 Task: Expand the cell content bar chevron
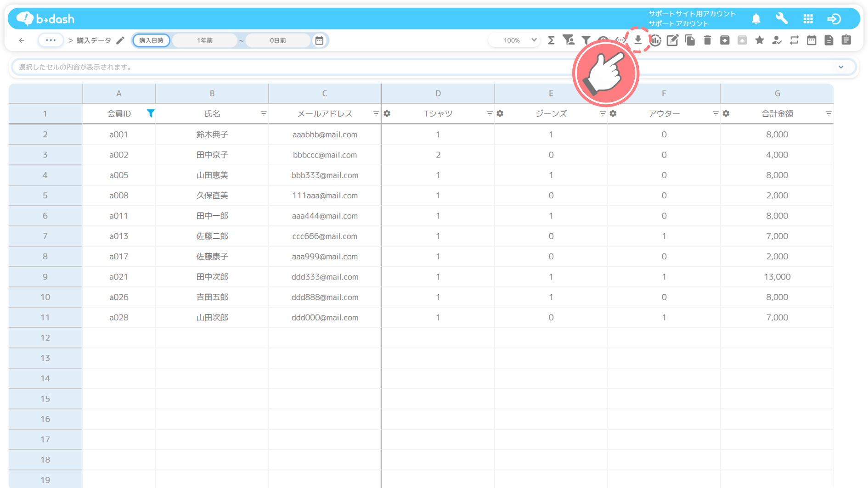841,67
